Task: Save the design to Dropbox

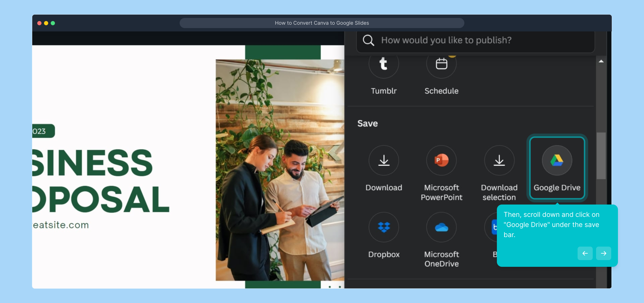Action: pyautogui.click(x=383, y=227)
